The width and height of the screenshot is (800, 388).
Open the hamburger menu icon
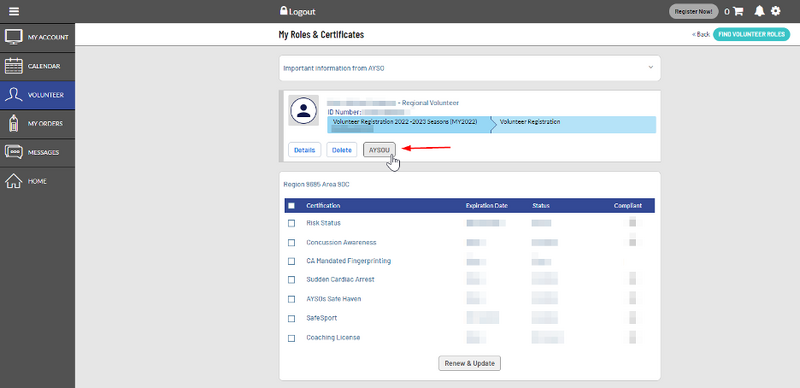[x=14, y=11]
